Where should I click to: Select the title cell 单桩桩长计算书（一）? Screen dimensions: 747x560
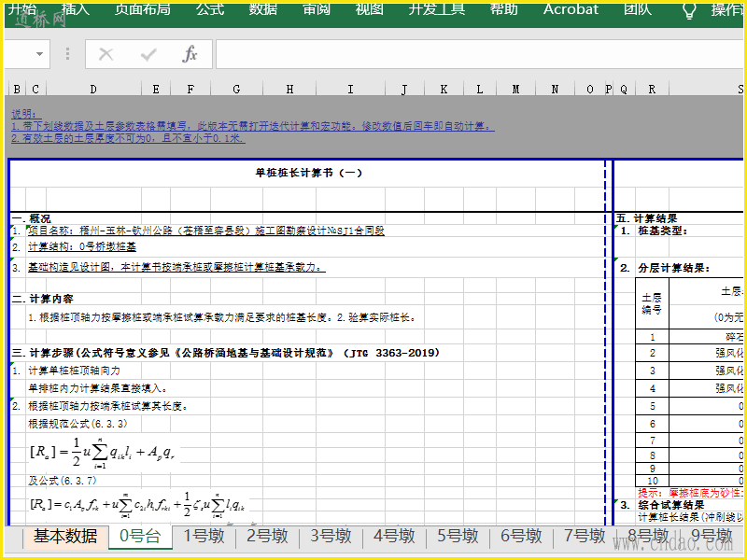308,173
